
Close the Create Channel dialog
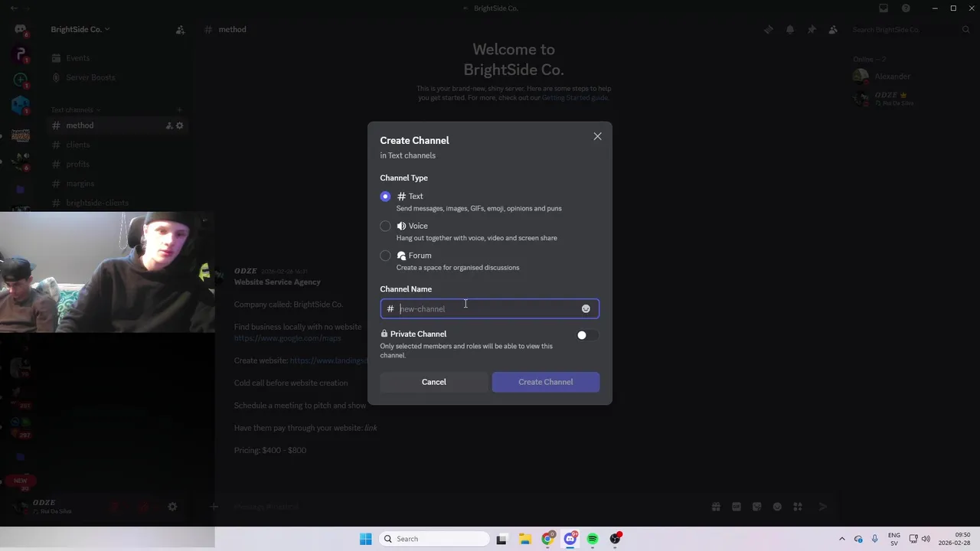coord(597,136)
